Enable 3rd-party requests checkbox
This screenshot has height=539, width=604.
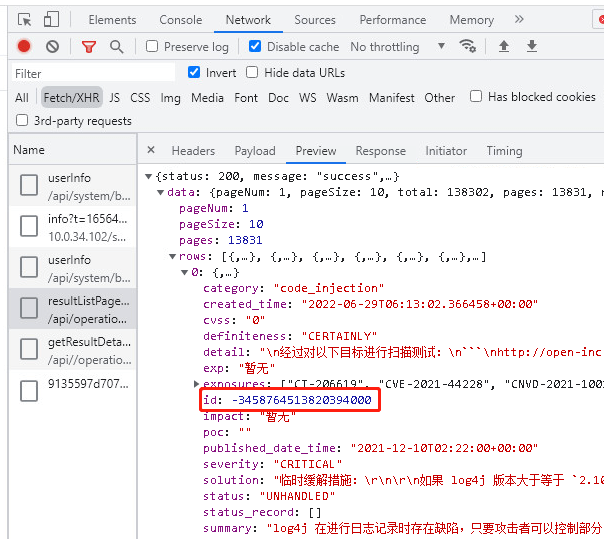(x=22, y=120)
